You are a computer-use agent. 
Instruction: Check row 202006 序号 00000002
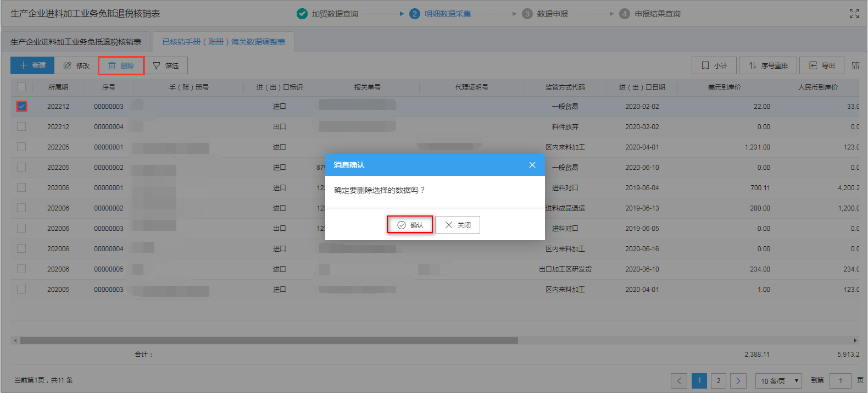[21, 208]
